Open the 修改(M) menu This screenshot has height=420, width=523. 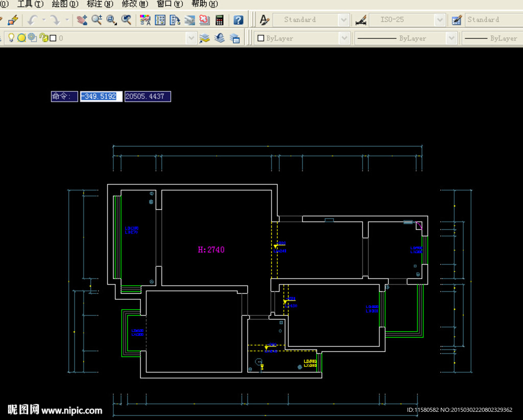(x=135, y=4)
